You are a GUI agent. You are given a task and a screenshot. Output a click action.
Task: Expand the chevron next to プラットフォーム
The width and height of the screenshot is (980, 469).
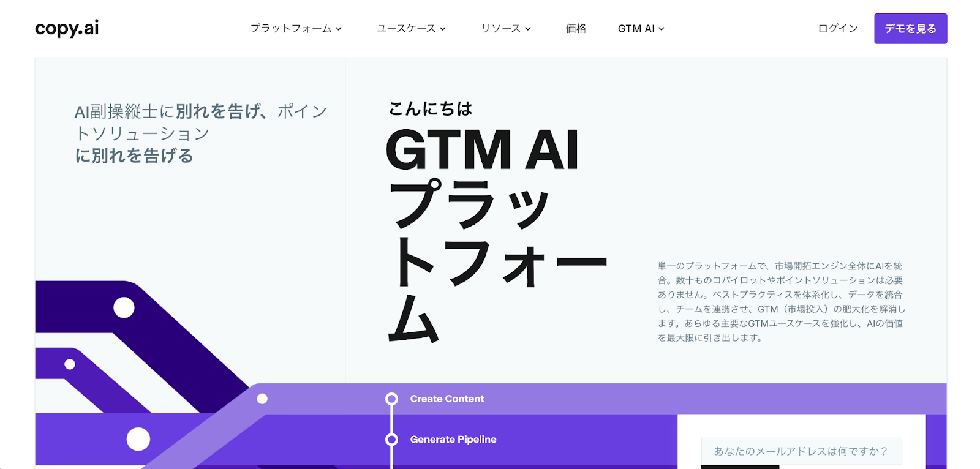(x=339, y=29)
